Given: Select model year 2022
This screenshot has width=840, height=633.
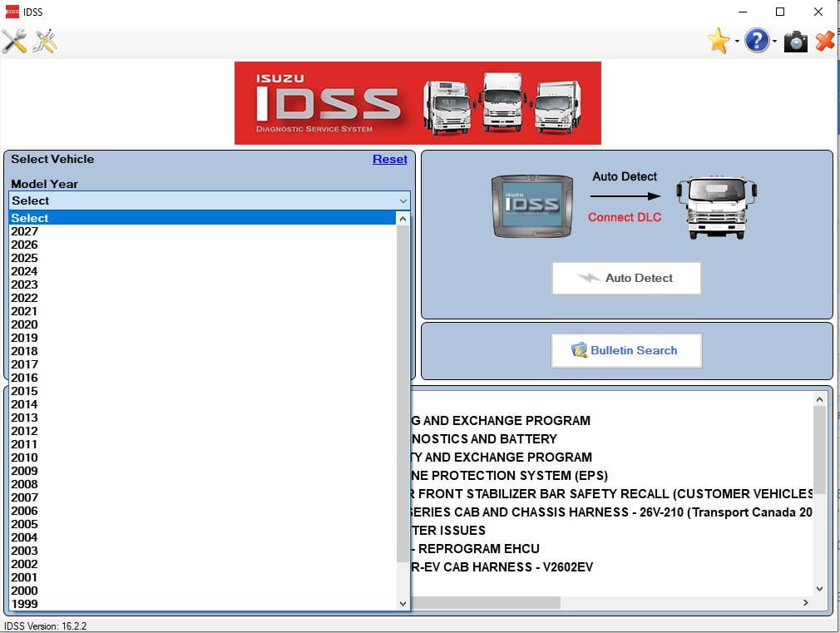Looking at the screenshot, I should [x=202, y=298].
